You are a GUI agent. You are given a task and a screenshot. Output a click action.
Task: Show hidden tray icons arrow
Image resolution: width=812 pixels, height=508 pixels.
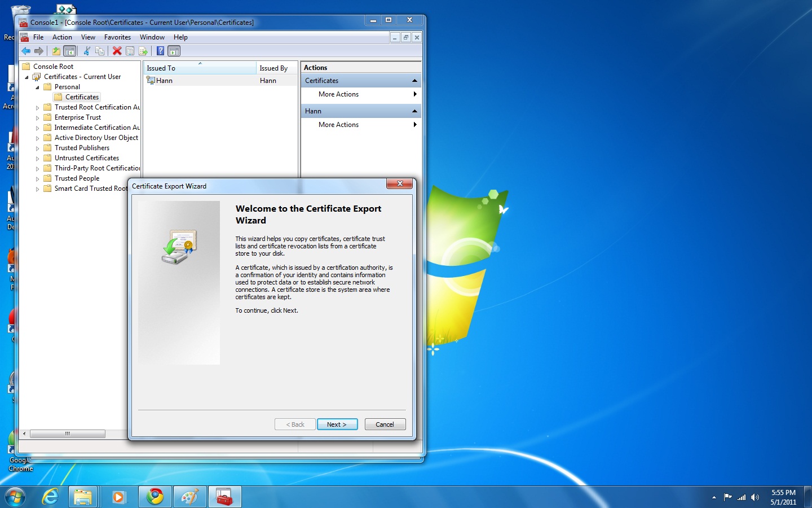click(x=714, y=497)
